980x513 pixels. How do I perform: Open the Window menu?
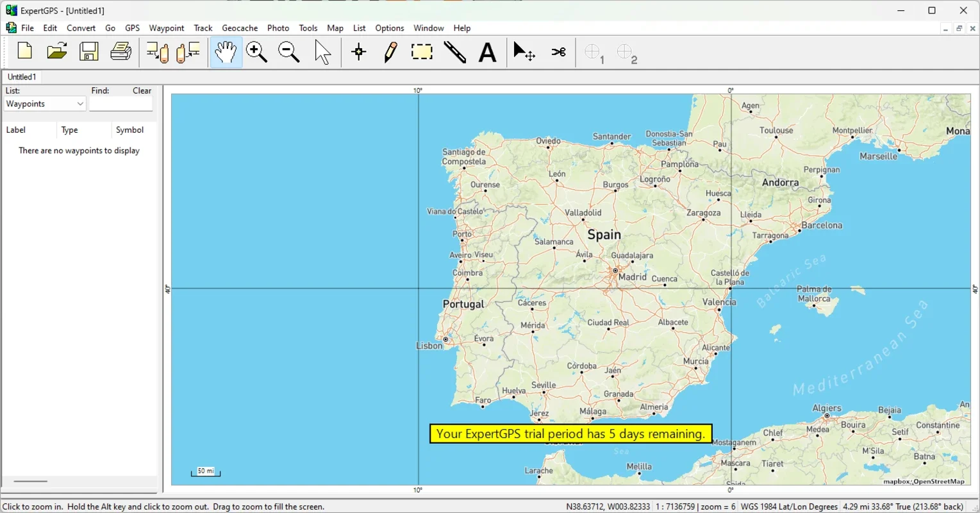[429, 28]
